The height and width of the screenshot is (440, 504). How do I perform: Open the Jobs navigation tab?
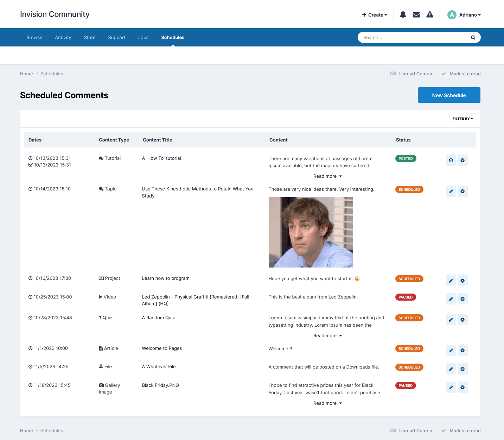click(143, 37)
